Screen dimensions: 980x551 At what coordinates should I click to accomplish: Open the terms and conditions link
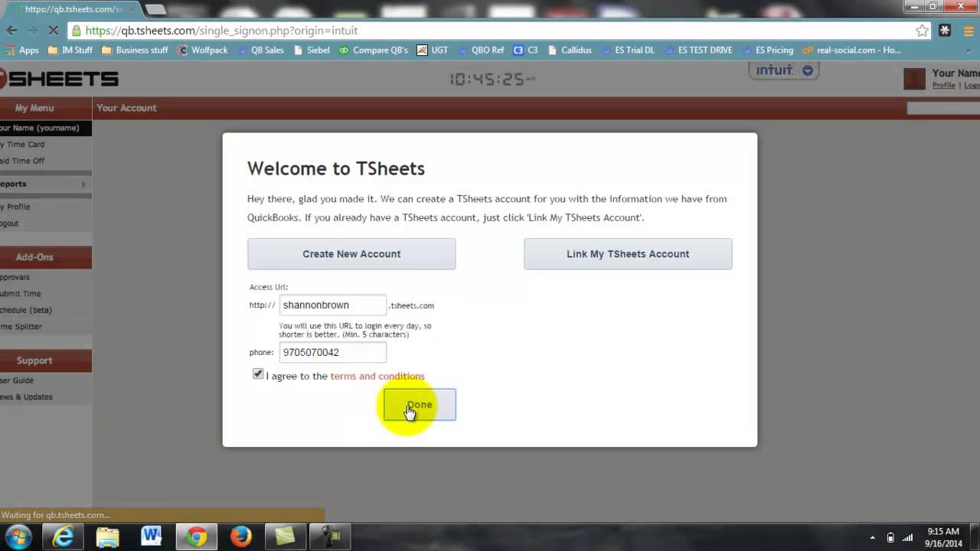pyautogui.click(x=377, y=376)
